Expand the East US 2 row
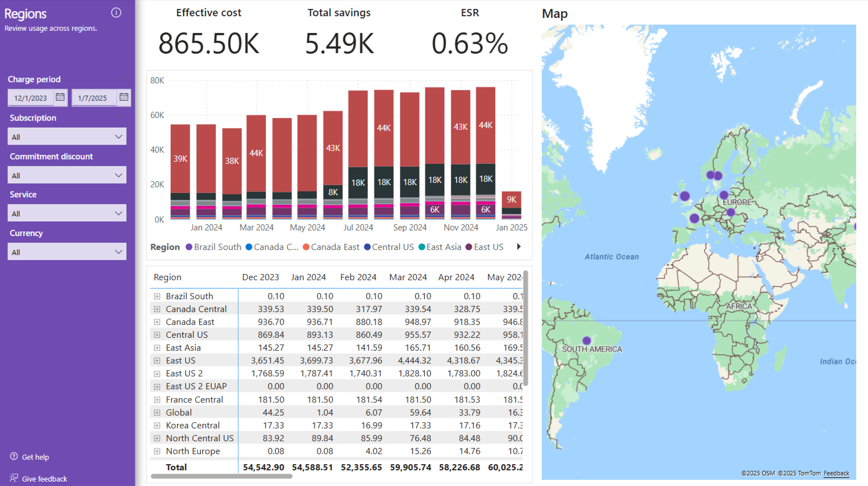 pyautogui.click(x=157, y=373)
